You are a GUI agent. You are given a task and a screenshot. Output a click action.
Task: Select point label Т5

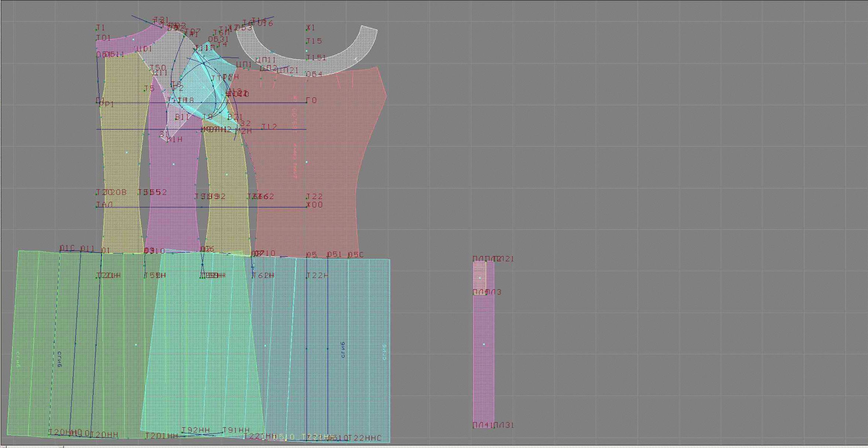149,88
